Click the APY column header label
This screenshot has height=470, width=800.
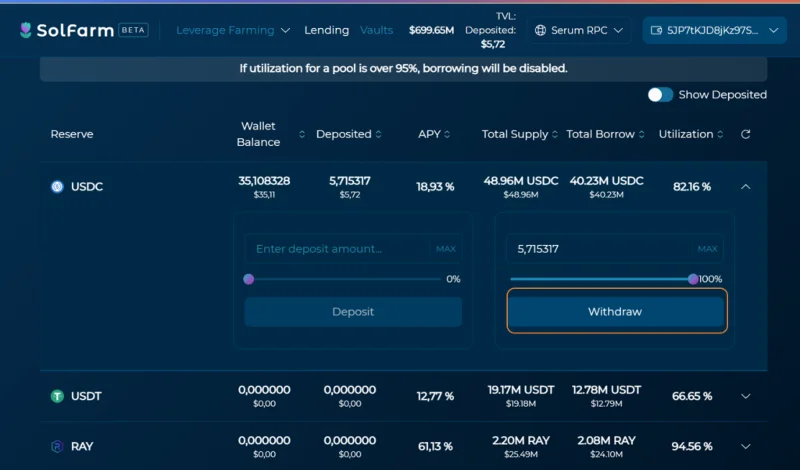pyautogui.click(x=430, y=134)
